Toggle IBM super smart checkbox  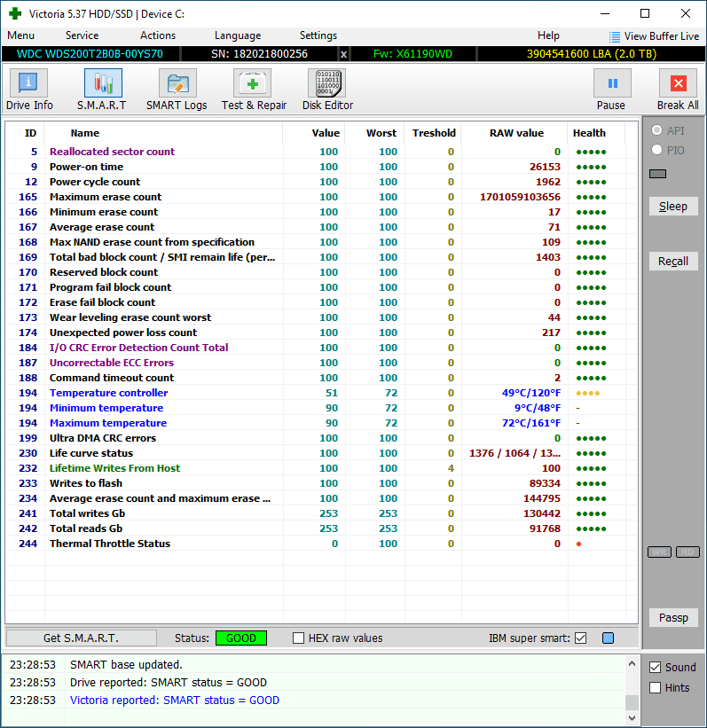coord(581,638)
